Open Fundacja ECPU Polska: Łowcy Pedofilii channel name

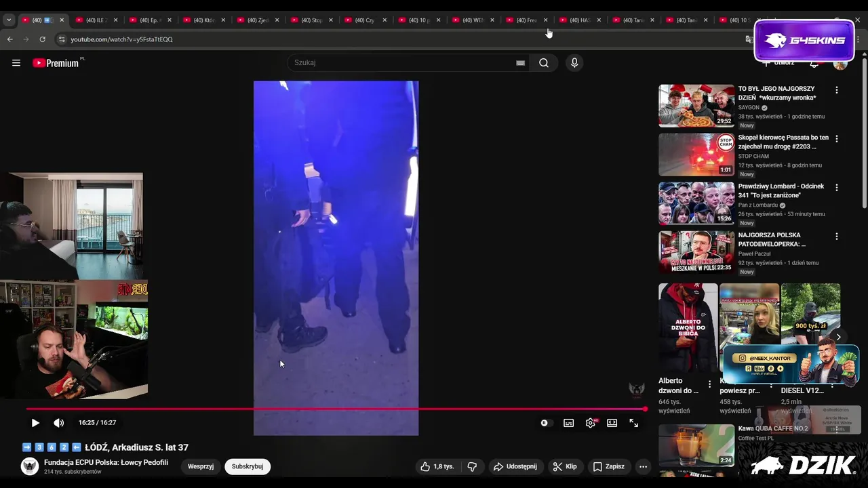(106, 462)
